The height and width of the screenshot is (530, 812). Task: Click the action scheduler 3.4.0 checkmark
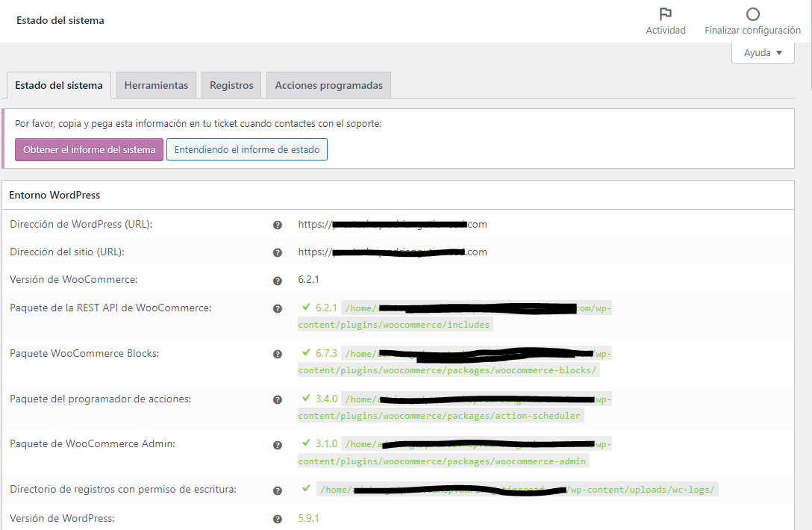pos(306,398)
